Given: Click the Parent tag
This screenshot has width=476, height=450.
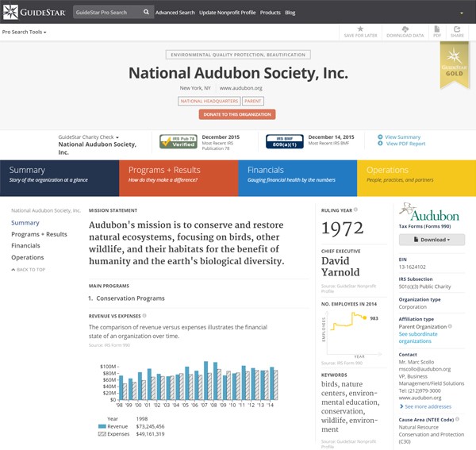Looking at the screenshot, I should [253, 101].
